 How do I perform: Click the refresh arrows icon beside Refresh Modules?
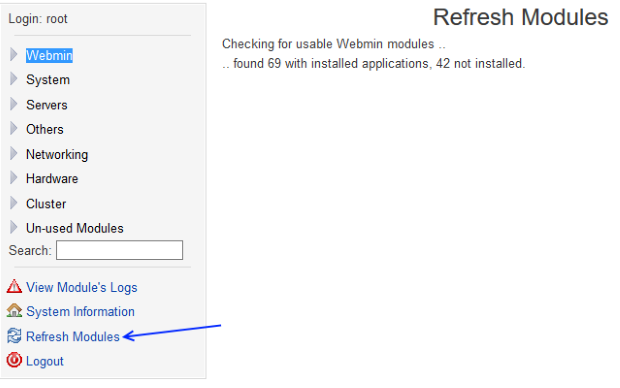coord(14,336)
